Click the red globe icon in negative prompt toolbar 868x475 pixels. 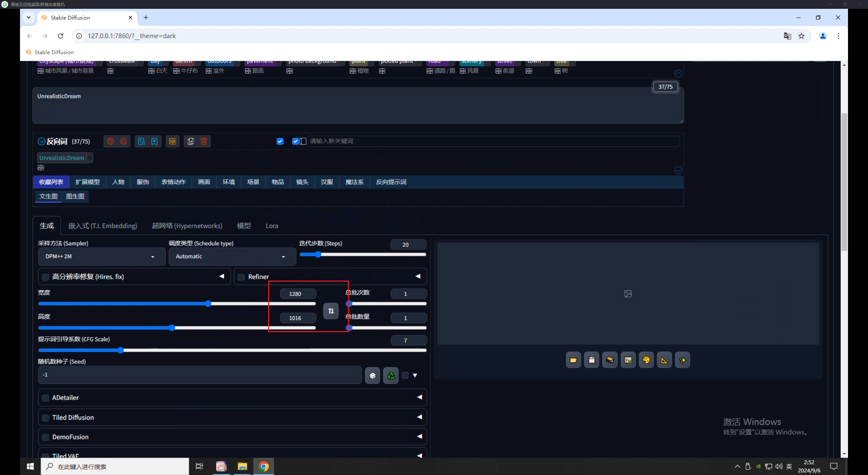tap(111, 141)
